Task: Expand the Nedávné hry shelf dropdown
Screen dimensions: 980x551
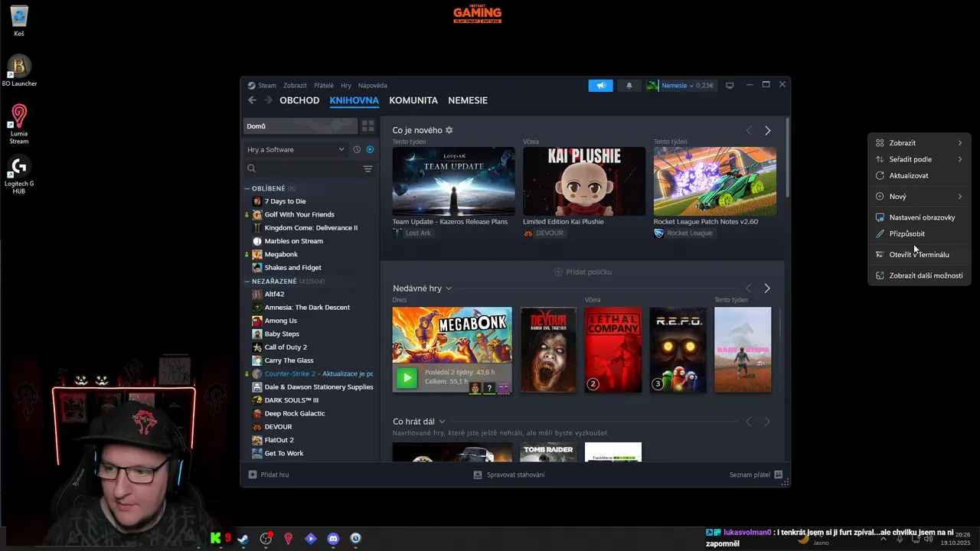Action: [449, 289]
